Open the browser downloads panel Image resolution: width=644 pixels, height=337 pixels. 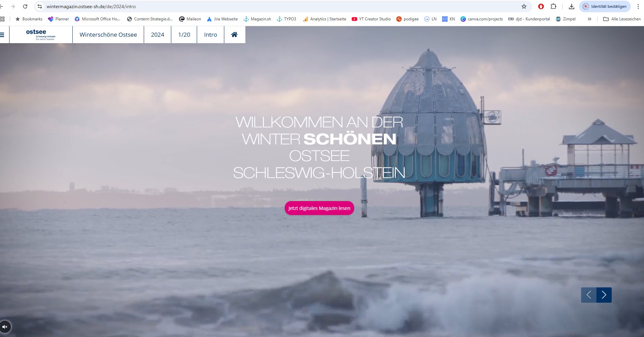[x=571, y=6]
